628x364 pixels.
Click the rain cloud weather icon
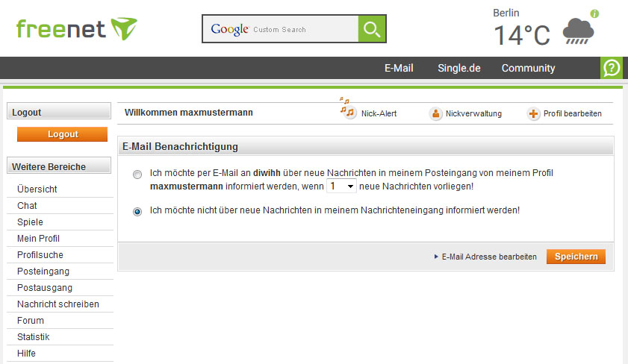[578, 31]
